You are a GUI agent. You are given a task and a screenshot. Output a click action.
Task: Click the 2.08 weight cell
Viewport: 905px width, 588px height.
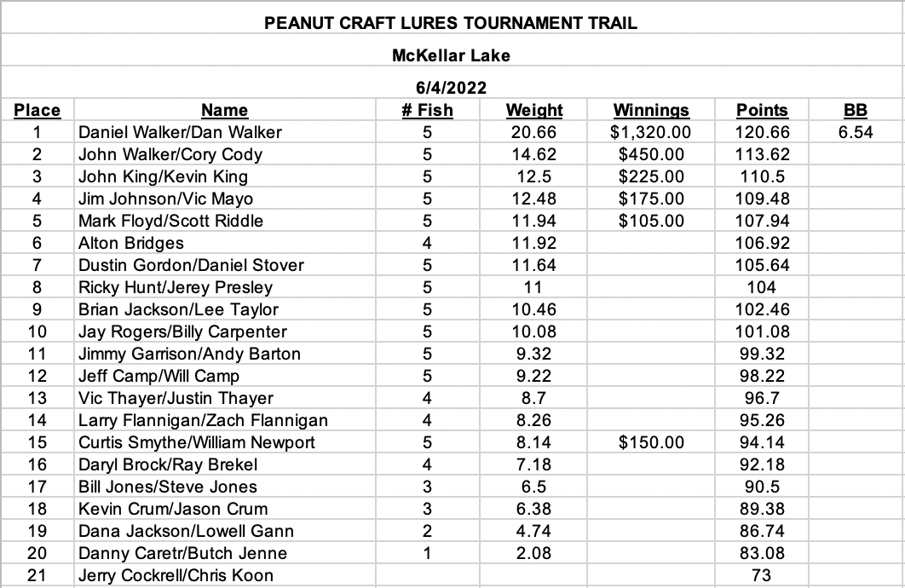533,553
